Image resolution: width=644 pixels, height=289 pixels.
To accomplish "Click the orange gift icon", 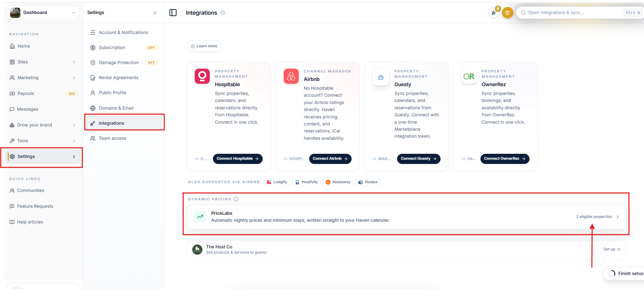I will pos(507,13).
